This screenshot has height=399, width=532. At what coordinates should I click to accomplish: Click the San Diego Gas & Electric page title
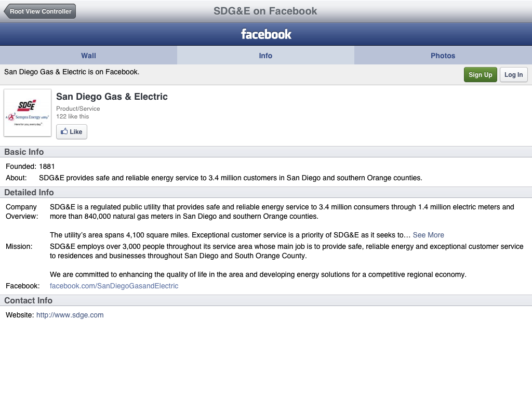click(x=112, y=97)
